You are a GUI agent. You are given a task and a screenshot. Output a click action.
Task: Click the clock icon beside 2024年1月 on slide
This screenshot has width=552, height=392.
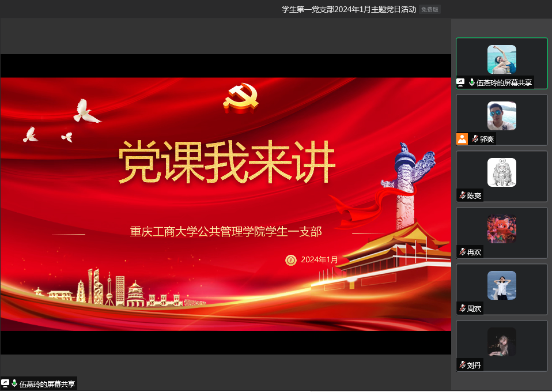pos(291,260)
